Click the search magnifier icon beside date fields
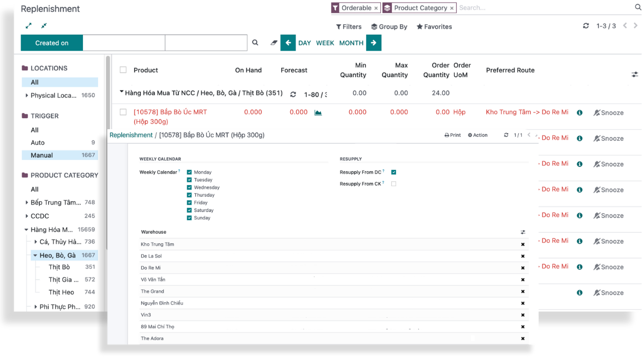The width and height of the screenshot is (644, 359). pyautogui.click(x=255, y=43)
